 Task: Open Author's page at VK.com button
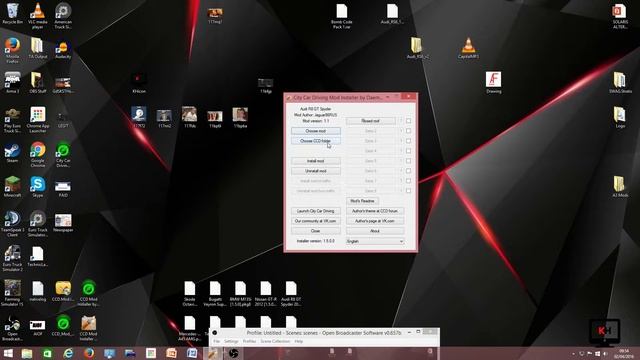pos(375,221)
